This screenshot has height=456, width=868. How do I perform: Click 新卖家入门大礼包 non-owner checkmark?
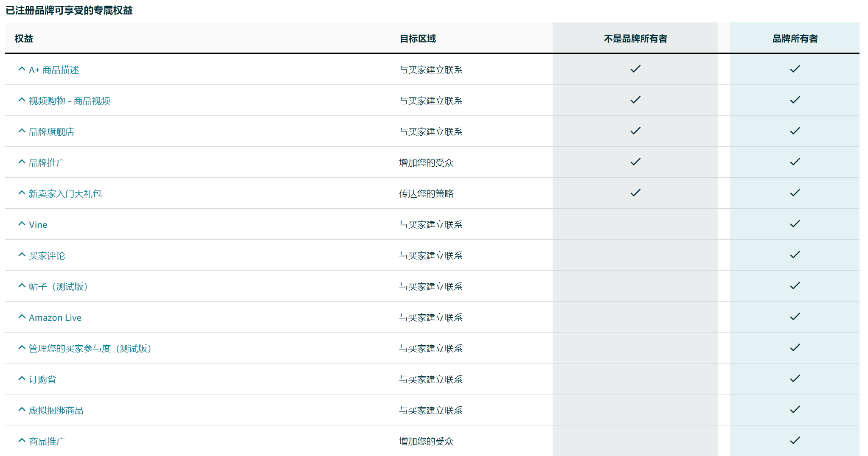click(x=635, y=193)
